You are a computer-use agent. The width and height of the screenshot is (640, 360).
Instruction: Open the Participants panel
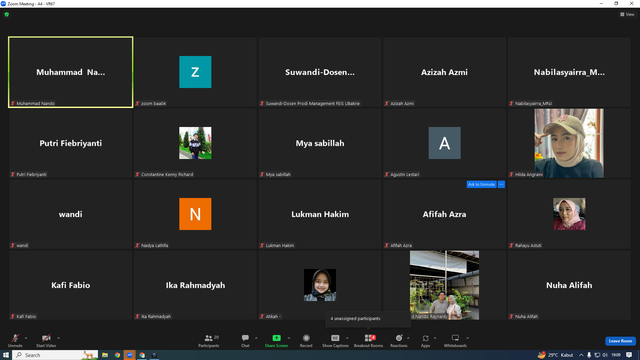pyautogui.click(x=209, y=340)
